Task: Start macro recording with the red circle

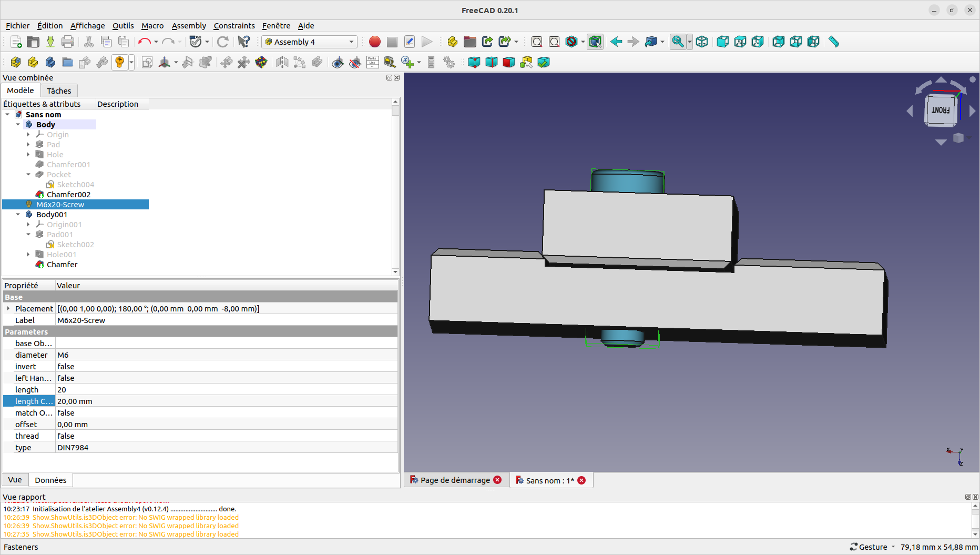Action: 375,42
